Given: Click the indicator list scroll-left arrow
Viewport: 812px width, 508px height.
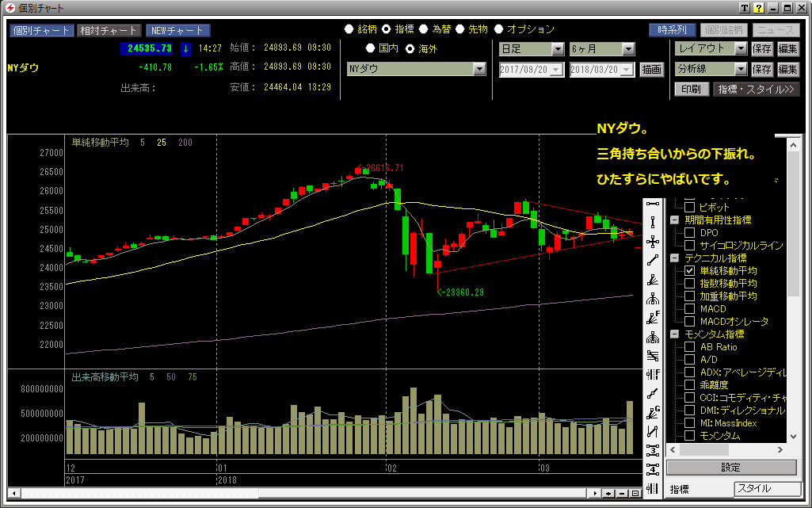Looking at the screenshot, I should pos(673,450).
